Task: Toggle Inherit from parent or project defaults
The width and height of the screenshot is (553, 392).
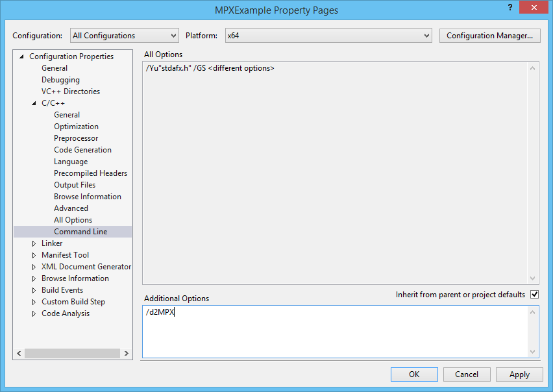Action: [534, 295]
